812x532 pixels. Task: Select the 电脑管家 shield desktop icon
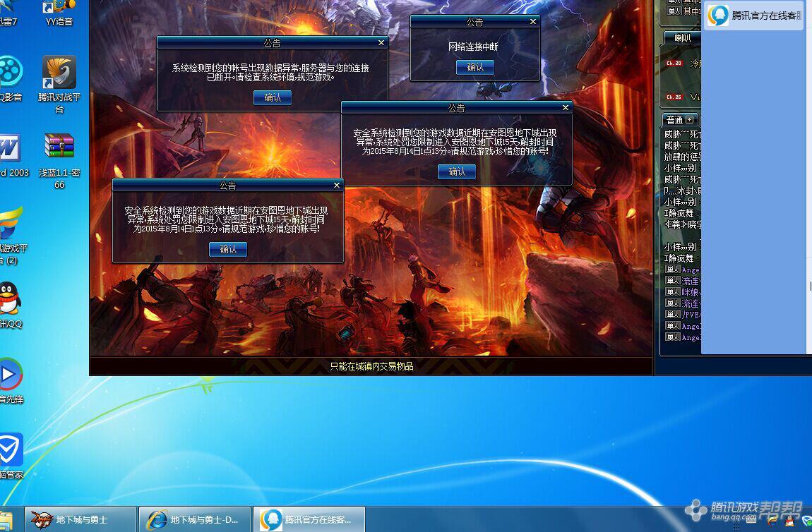click(11, 456)
